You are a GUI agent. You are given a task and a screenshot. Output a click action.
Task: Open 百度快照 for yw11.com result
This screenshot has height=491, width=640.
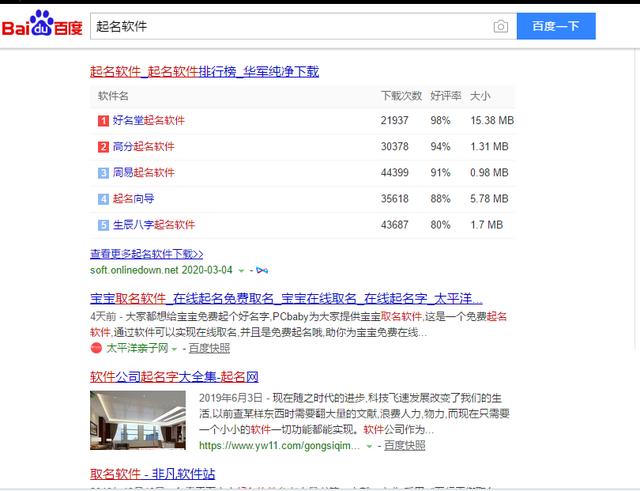pos(405,446)
